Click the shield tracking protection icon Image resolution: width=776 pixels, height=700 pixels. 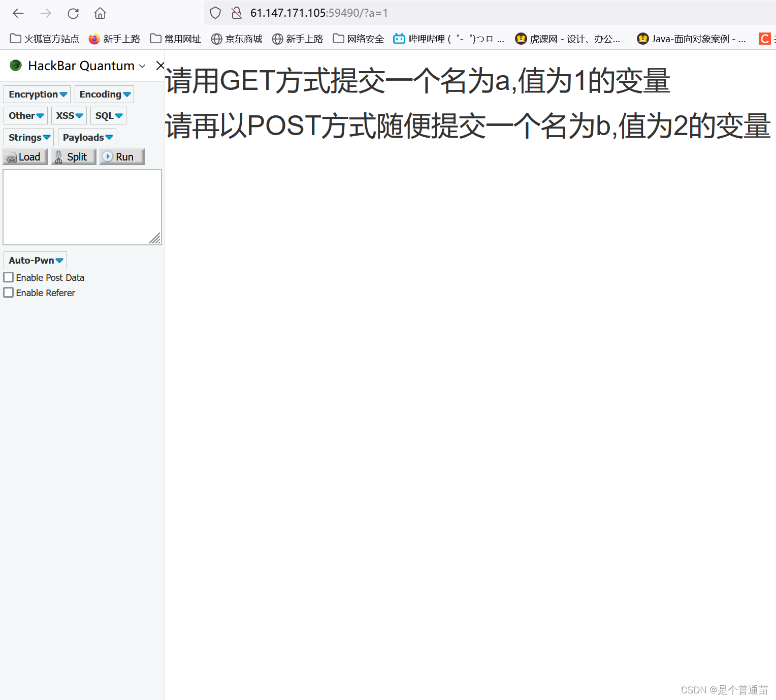point(215,13)
